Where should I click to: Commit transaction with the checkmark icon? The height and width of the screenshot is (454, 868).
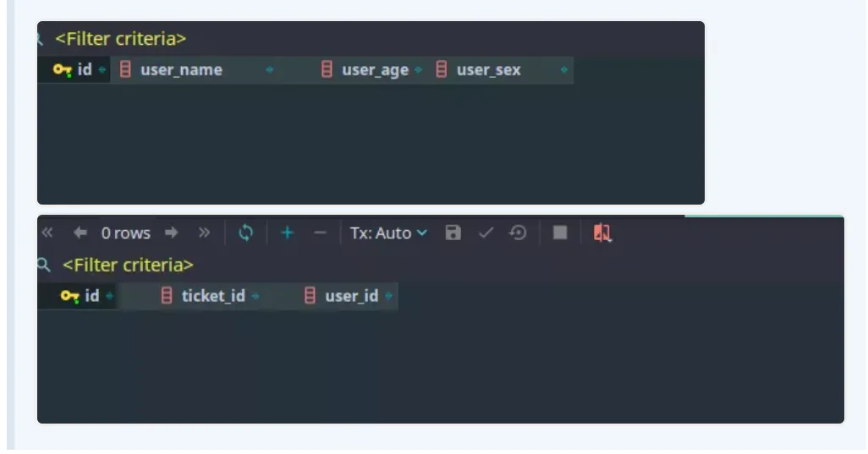pyautogui.click(x=486, y=232)
